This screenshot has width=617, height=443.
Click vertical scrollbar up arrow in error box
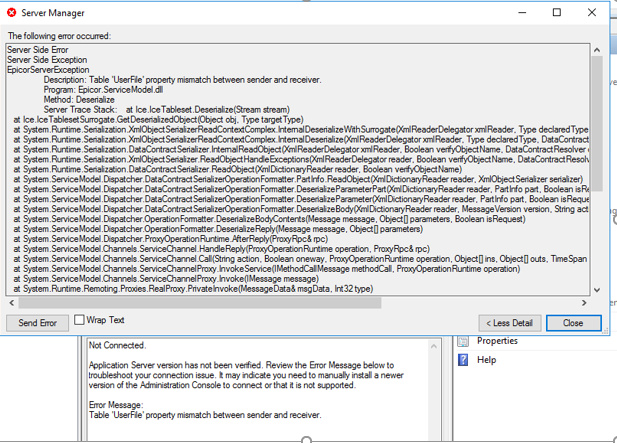(x=597, y=50)
